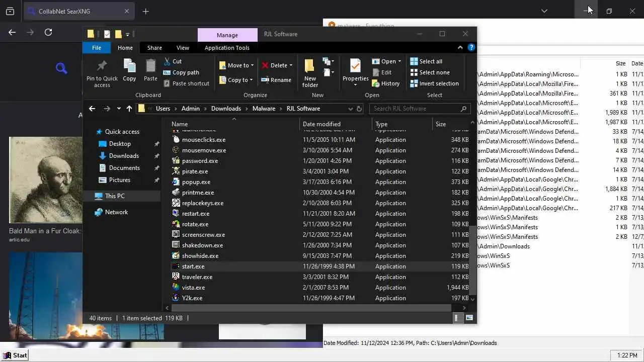
Task: Switch to the Home ribbon tab
Action: pyautogui.click(x=125, y=48)
